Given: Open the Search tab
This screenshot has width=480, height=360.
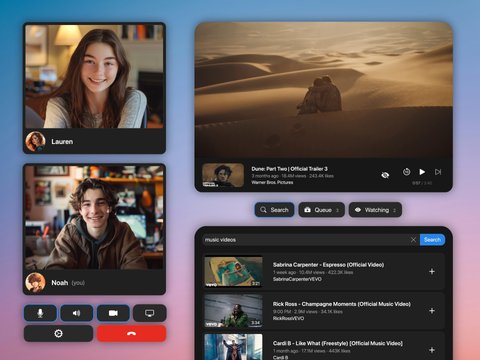Looking at the screenshot, I should pyautogui.click(x=274, y=210).
